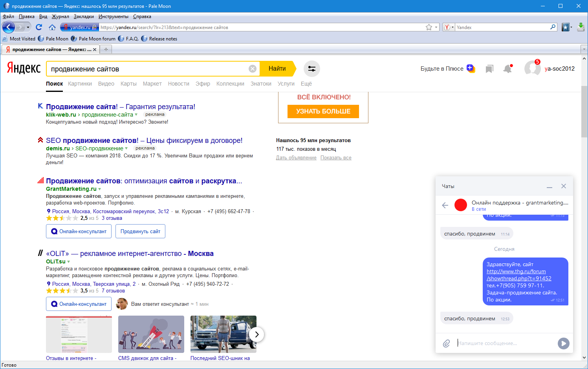Click the УЗНАТЬ БОЛЬШЕ banner button

click(x=323, y=111)
